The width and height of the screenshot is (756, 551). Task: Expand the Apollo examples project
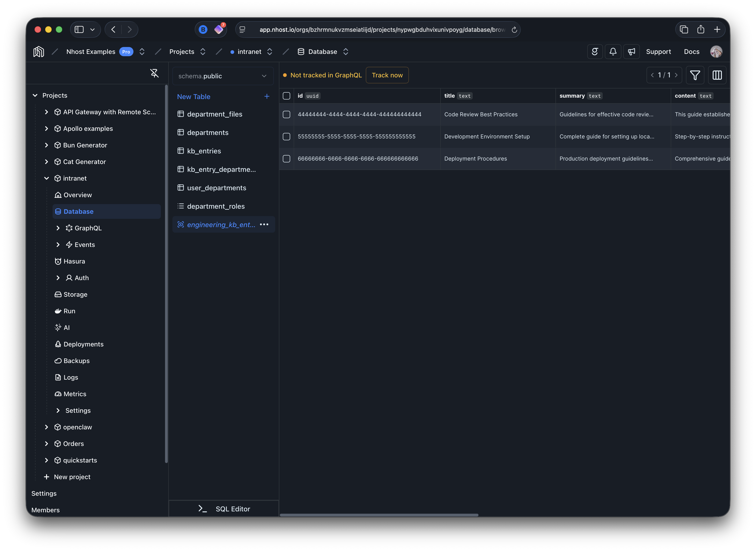click(x=46, y=128)
